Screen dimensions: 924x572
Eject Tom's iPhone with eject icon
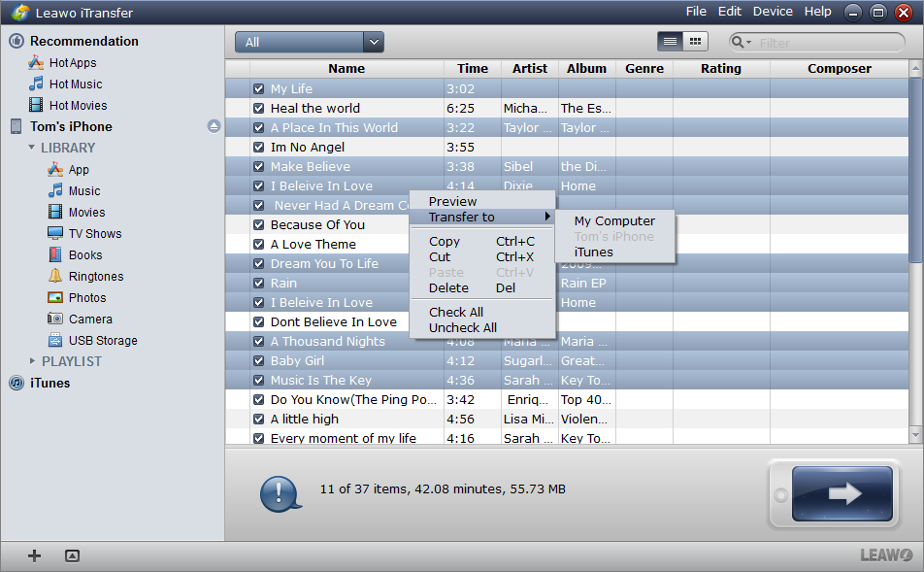pyautogui.click(x=214, y=126)
